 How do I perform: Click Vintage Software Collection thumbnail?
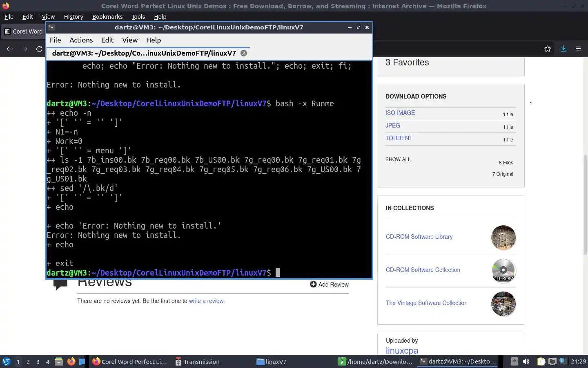coord(503,304)
